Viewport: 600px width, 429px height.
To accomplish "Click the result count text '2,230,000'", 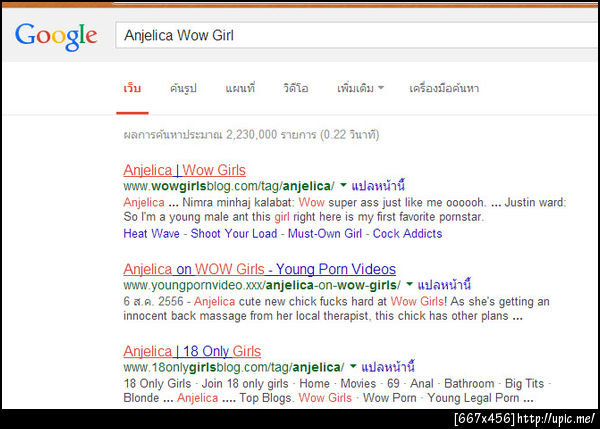I will click(x=251, y=135).
